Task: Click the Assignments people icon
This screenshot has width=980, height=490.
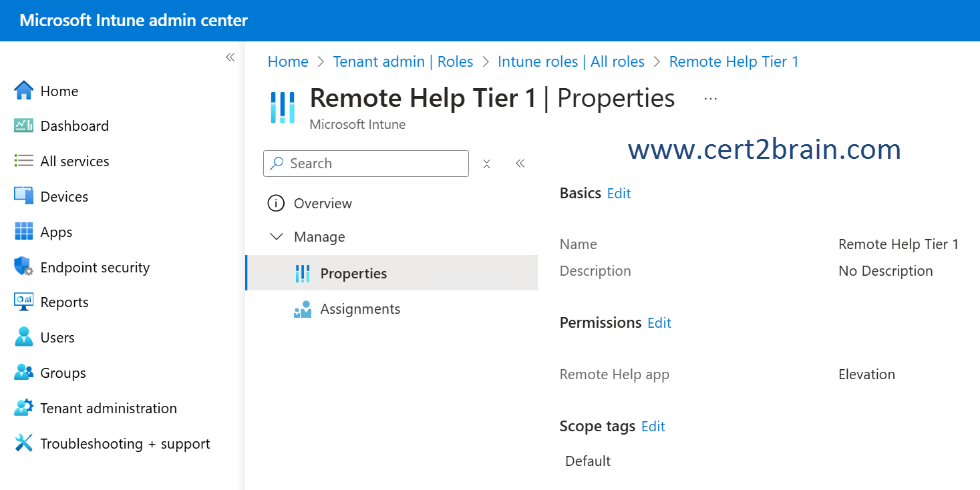Action: [303, 309]
